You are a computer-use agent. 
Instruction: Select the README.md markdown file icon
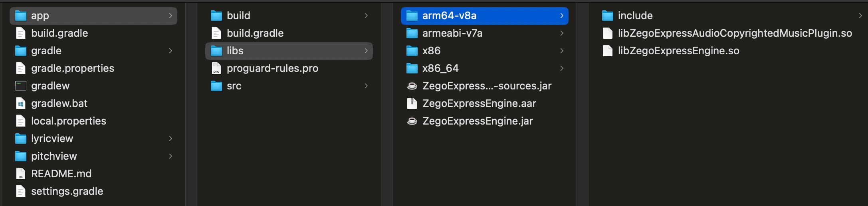click(x=21, y=174)
